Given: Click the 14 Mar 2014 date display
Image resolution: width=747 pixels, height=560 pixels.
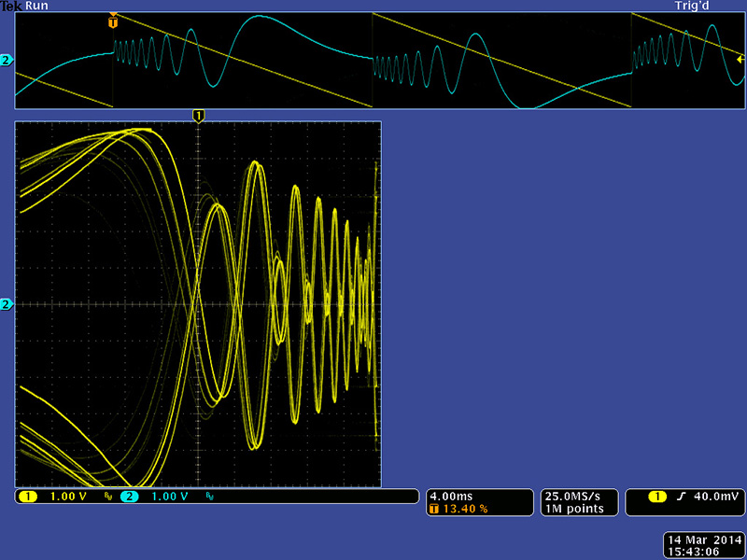Looking at the screenshot, I should 700,540.
